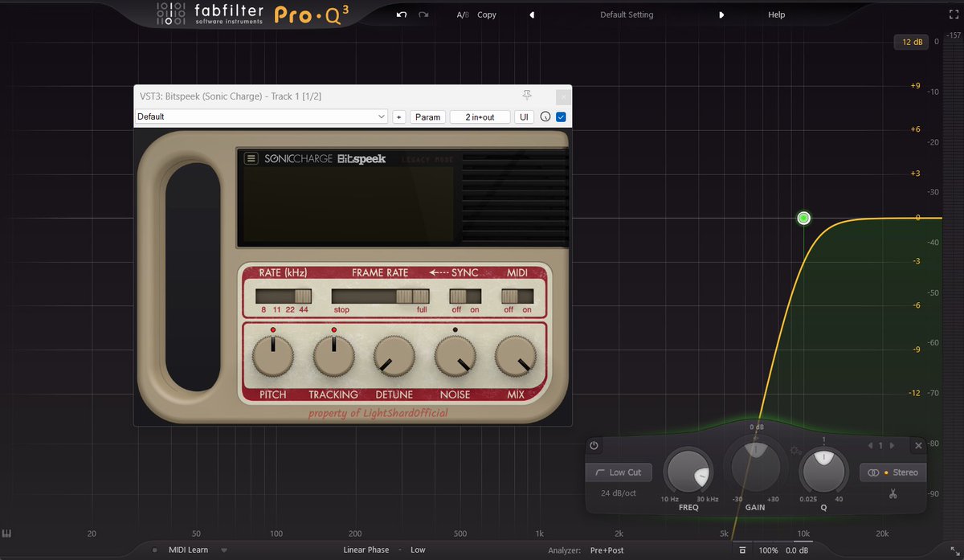Click the 100% gain scale value
This screenshot has height=560, width=964.
tap(768, 550)
